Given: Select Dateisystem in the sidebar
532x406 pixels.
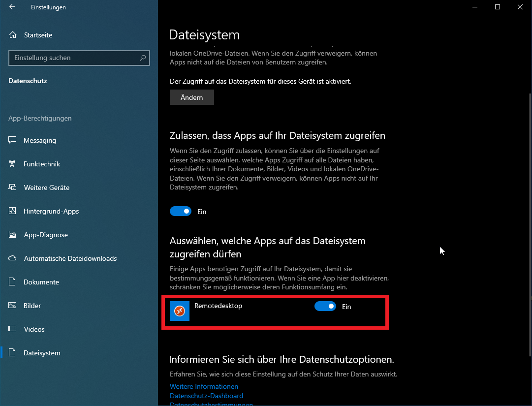Looking at the screenshot, I should pyautogui.click(x=42, y=353).
